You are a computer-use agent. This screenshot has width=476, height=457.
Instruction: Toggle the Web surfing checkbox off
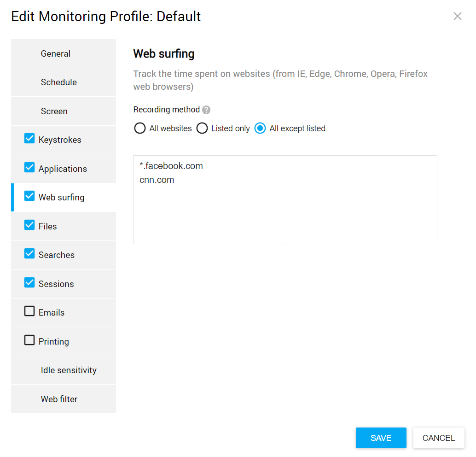(29, 196)
